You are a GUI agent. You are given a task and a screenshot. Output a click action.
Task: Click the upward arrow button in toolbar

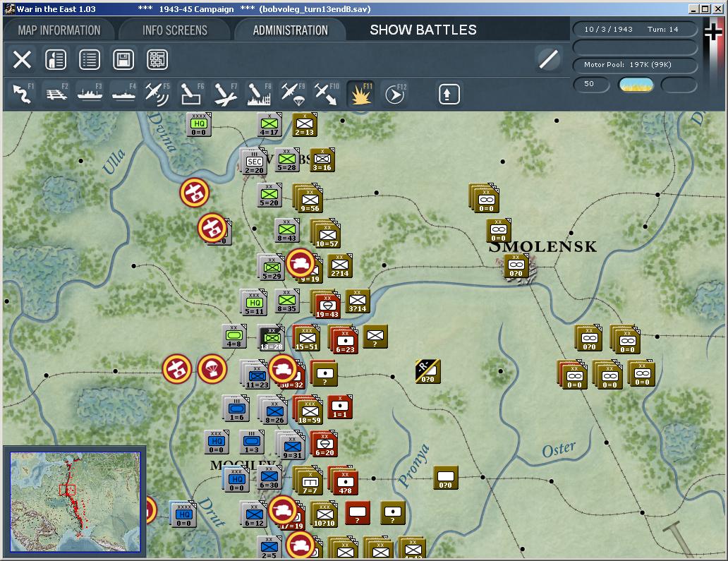pos(449,95)
